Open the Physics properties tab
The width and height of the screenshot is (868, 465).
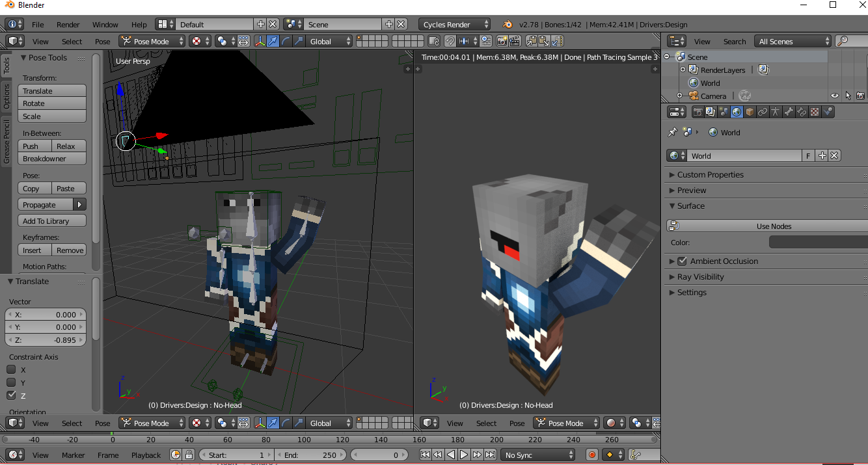click(x=828, y=112)
